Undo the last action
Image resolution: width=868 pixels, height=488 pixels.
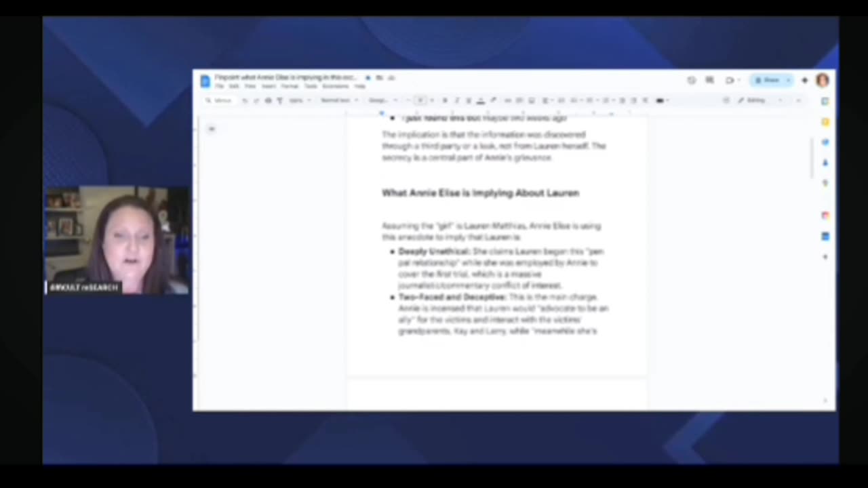[245, 100]
